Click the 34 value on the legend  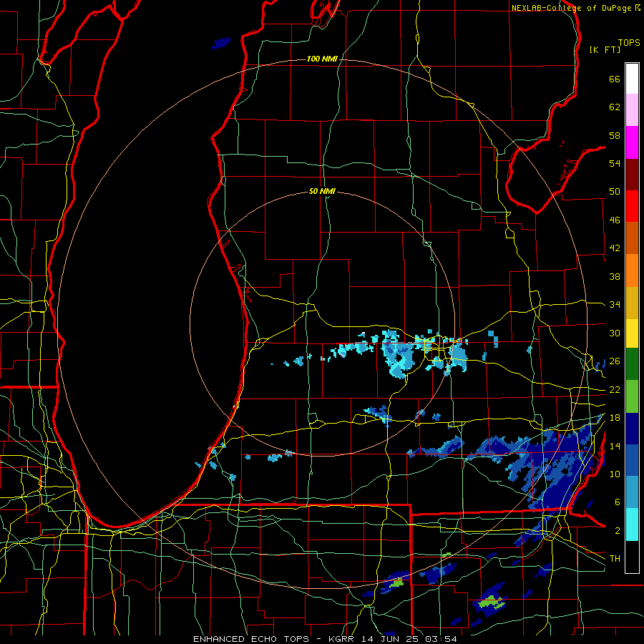pyautogui.click(x=615, y=305)
